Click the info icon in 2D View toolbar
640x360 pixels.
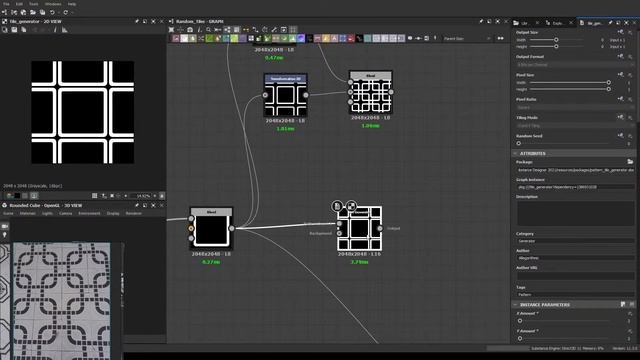pos(55,30)
